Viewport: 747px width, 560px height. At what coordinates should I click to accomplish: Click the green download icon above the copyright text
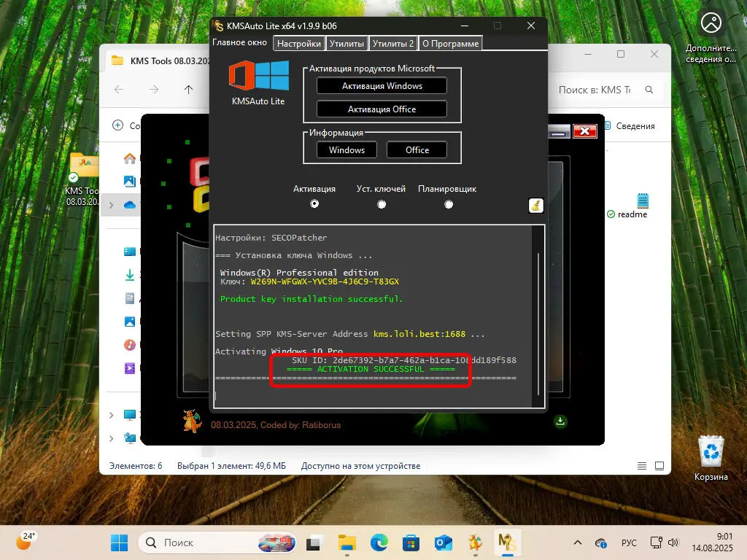(559, 421)
